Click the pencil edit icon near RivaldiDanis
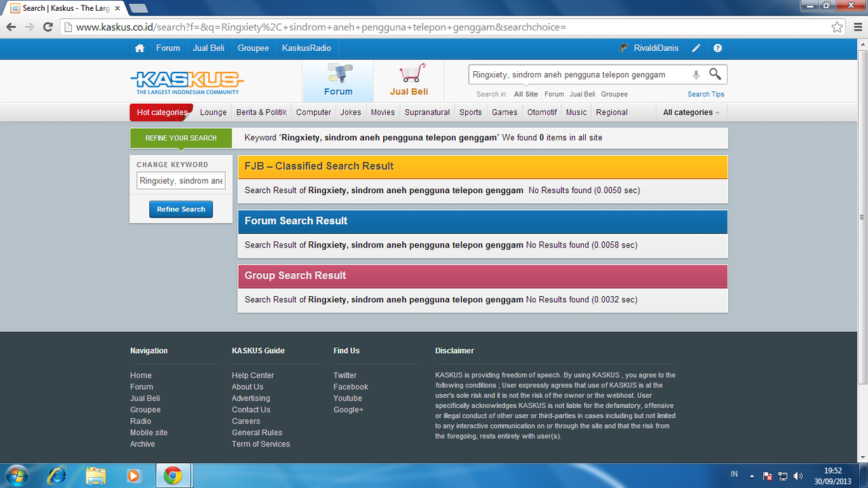868x488 pixels. 696,48
